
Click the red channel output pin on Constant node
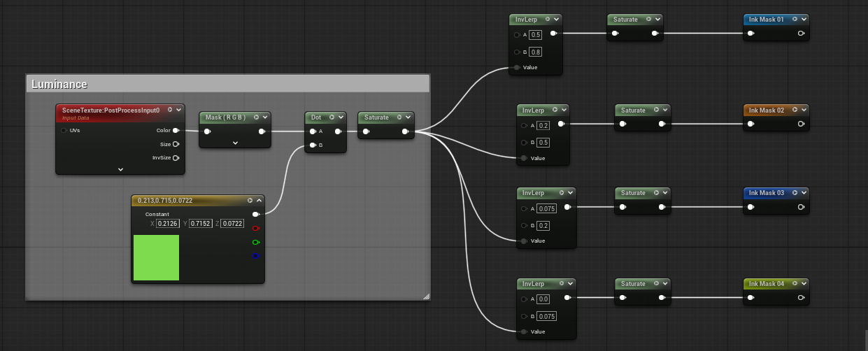coord(255,228)
